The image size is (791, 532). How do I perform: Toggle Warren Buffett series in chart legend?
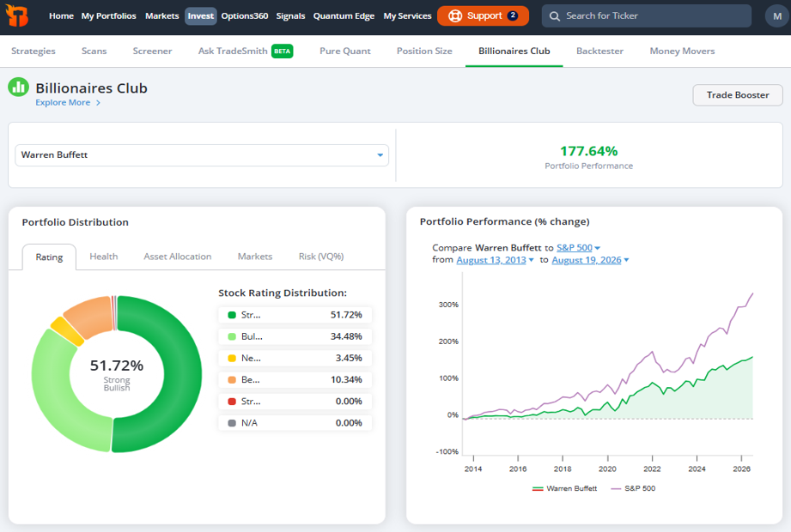click(564, 488)
